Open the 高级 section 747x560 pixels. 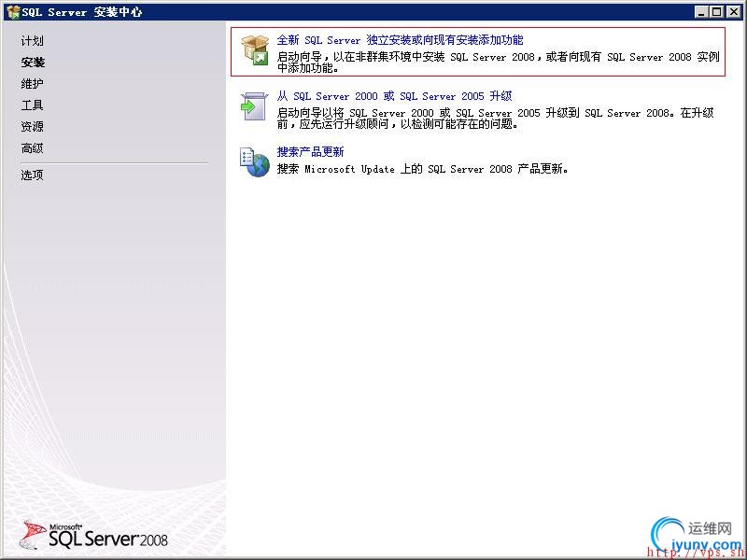point(33,148)
